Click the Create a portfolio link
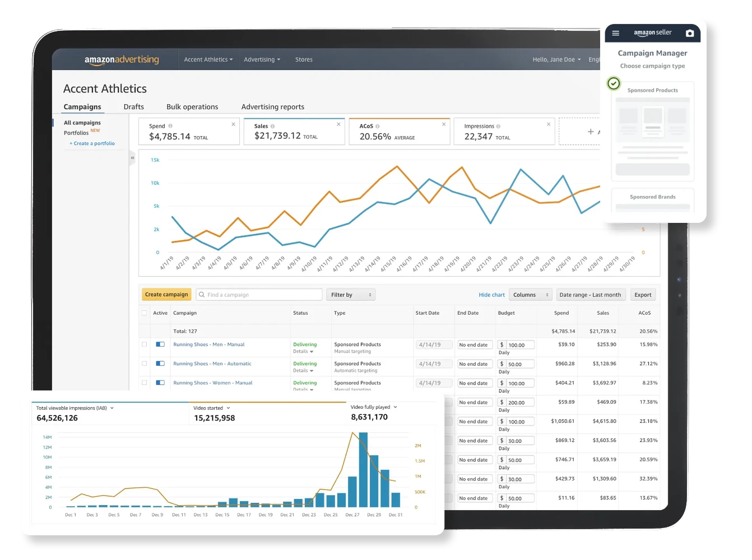 pos(92,143)
